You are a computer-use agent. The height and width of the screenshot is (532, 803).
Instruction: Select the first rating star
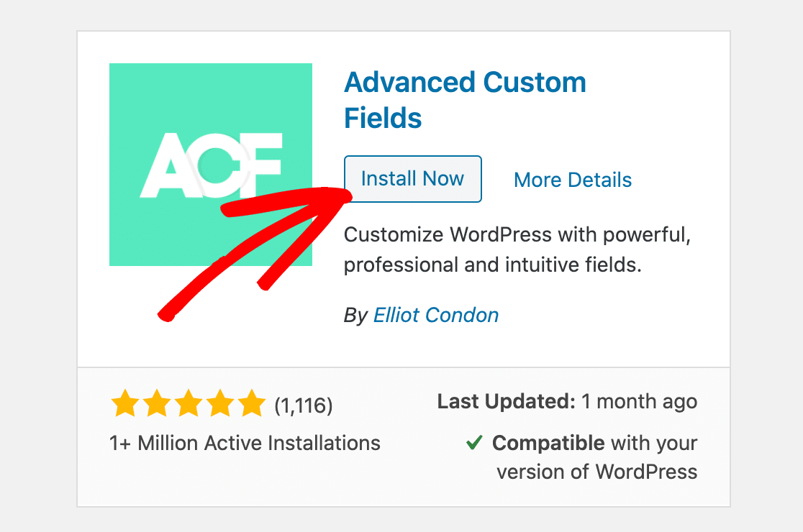[x=127, y=404]
